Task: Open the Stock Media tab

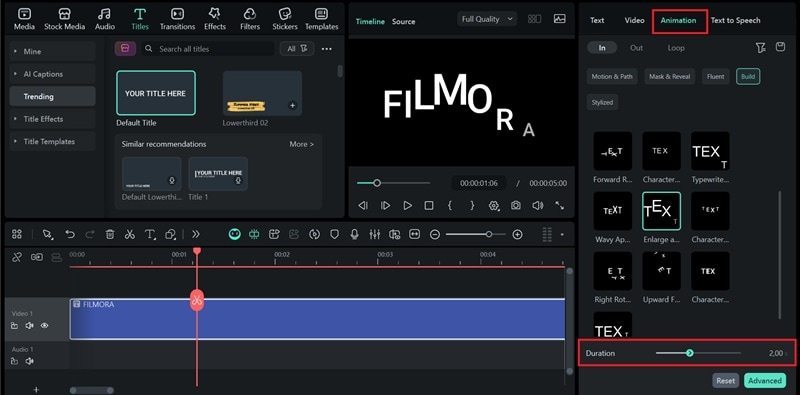Action: [64, 19]
